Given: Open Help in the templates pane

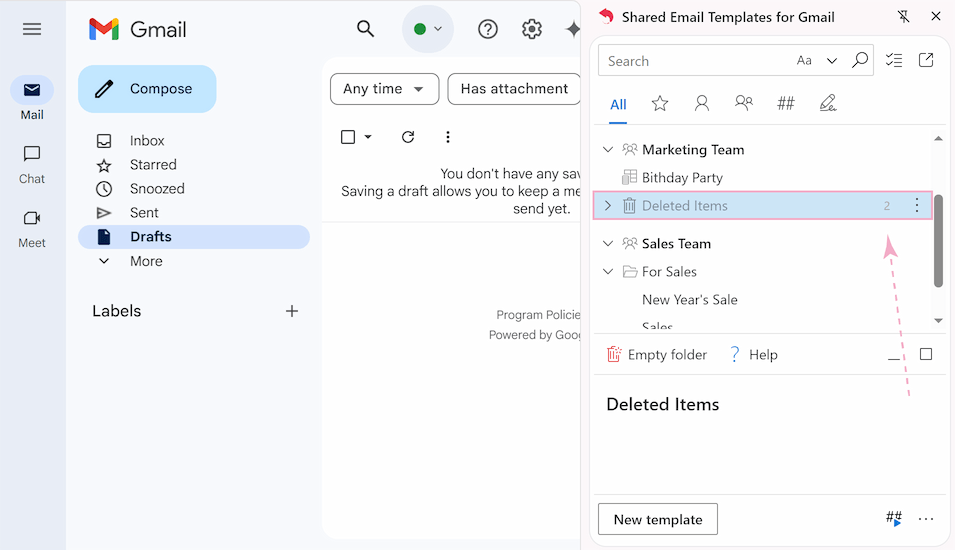Looking at the screenshot, I should [753, 354].
